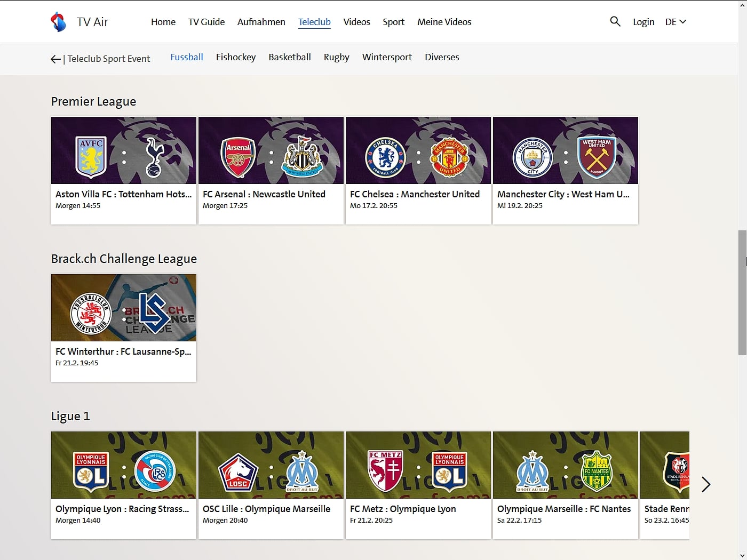
Task: Open the Manchester City : West Ham match
Action: point(565,150)
